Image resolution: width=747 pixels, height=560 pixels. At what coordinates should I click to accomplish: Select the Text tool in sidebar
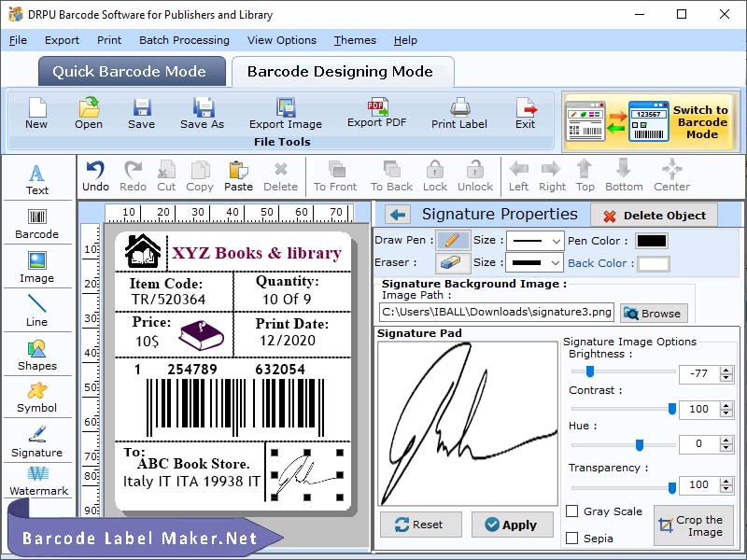point(37,180)
